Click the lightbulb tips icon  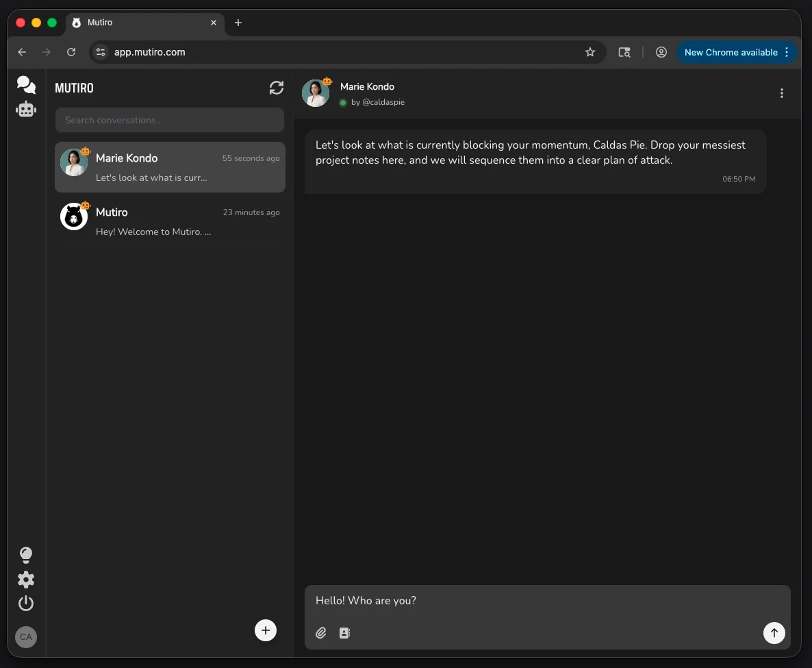tap(26, 555)
